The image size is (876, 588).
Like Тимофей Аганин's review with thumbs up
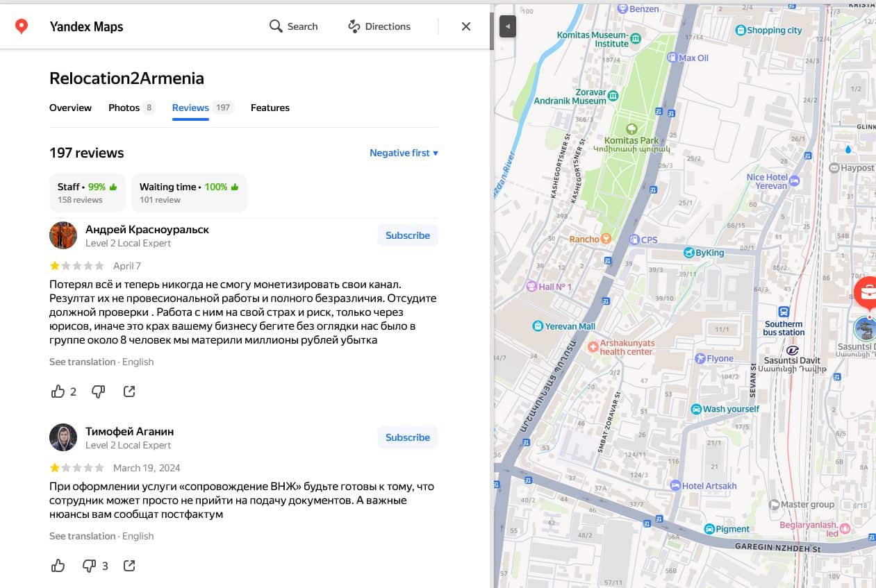(x=58, y=566)
